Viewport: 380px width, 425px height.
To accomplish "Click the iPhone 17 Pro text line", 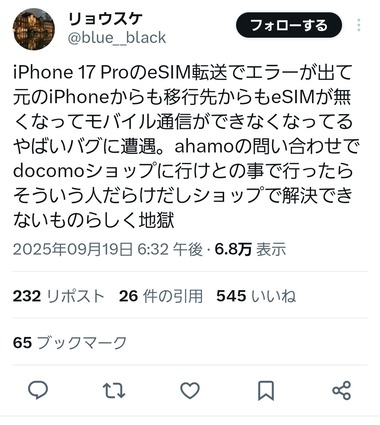I will (x=182, y=72).
